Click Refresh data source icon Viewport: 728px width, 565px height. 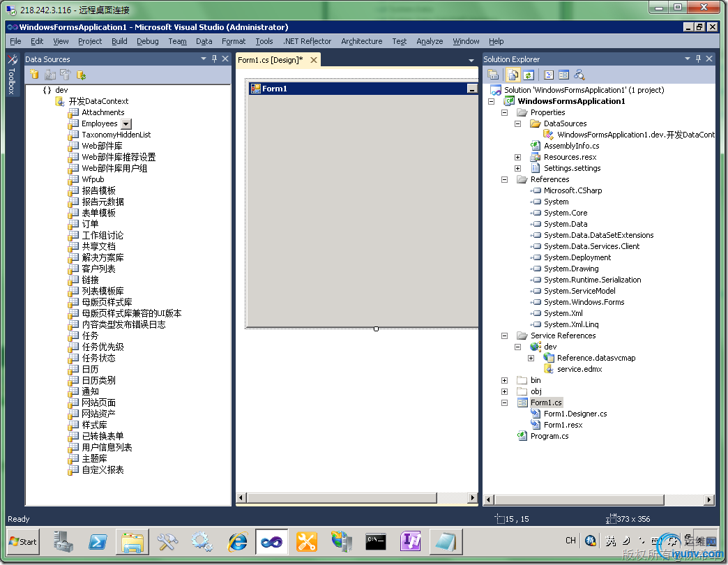click(82, 75)
